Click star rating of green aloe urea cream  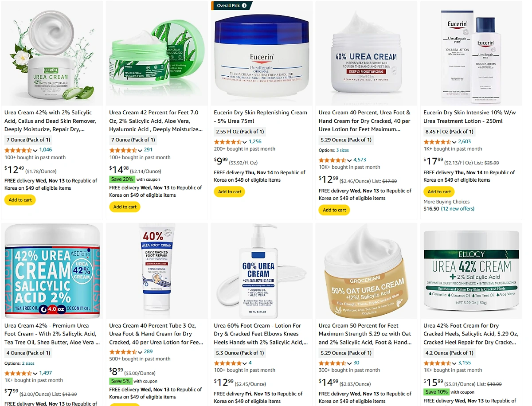pos(123,150)
